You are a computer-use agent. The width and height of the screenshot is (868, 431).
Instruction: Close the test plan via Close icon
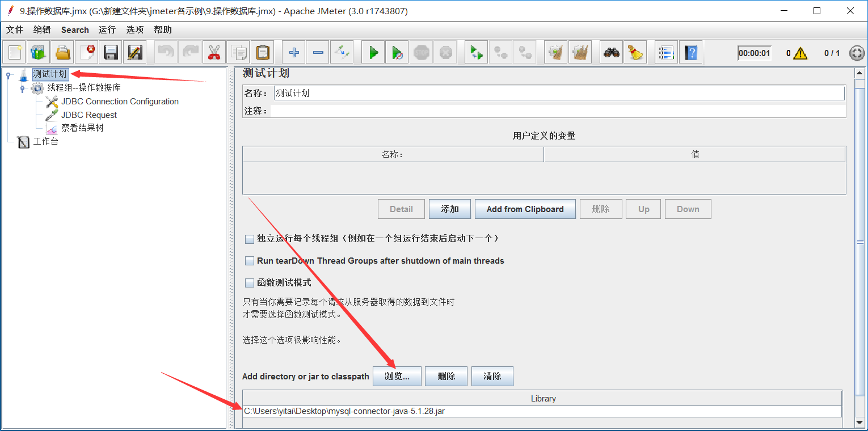point(87,53)
